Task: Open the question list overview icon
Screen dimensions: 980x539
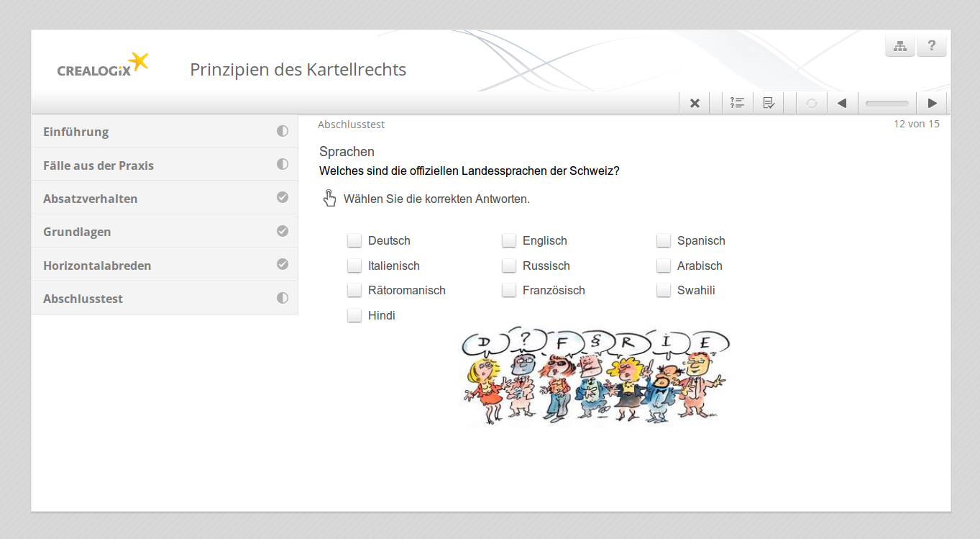Action: [737, 103]
